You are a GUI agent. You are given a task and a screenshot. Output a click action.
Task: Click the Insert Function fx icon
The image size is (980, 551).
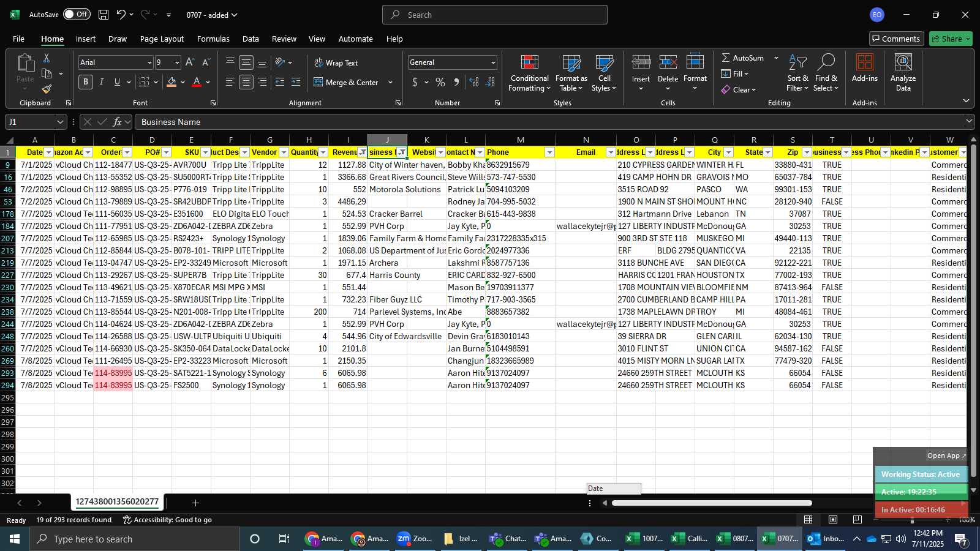point(118,122)
